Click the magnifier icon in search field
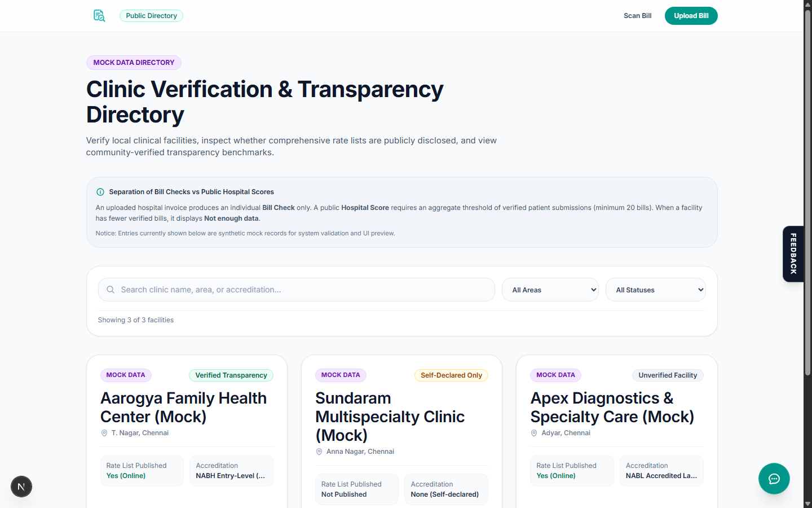Image resolution: width=812 pixels, height=508 pixels. 111,290
